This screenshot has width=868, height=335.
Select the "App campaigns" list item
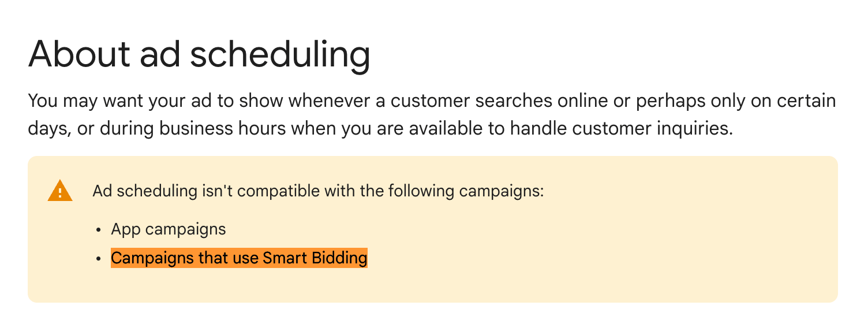(x=169, y=229)
